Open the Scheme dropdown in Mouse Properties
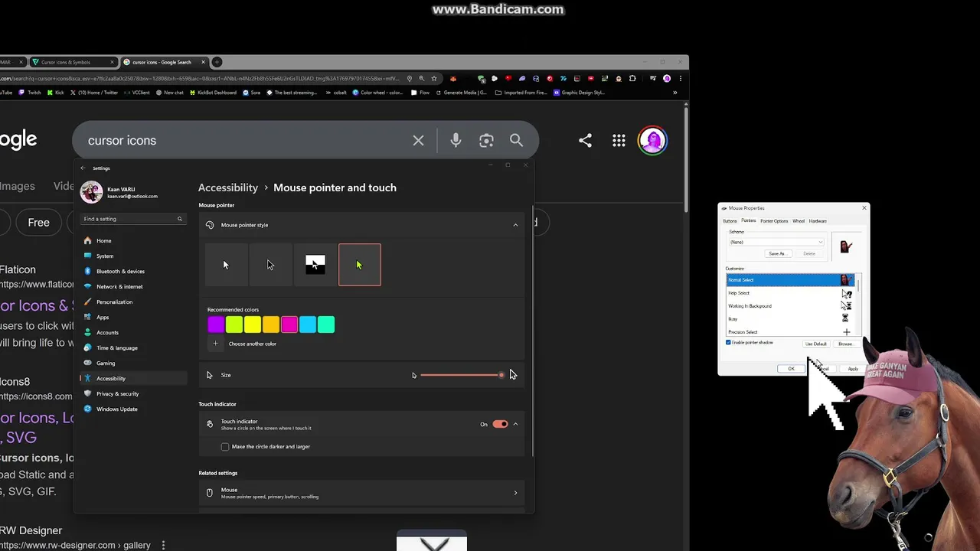 (776, 242)
